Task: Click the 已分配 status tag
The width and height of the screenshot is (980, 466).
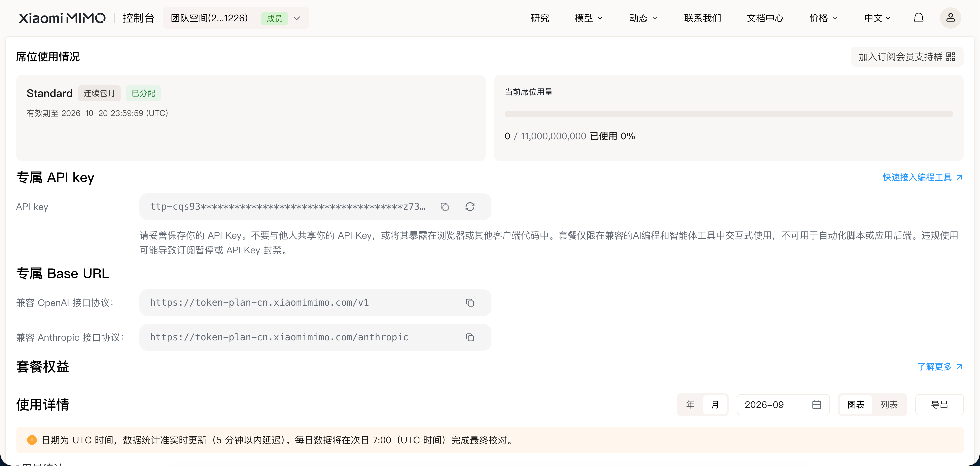Action: point(143,93)
